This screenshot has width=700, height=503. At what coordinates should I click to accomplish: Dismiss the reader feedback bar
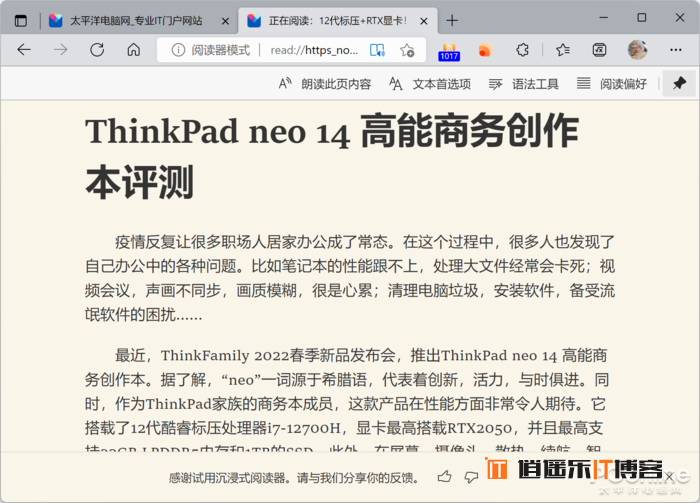[x=669, y=478]
